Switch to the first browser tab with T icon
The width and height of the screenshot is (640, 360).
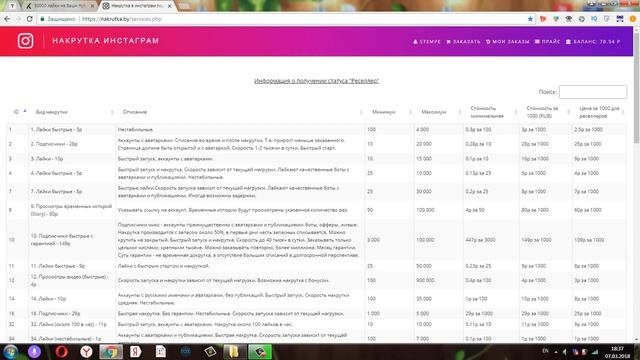pos(12,6)
